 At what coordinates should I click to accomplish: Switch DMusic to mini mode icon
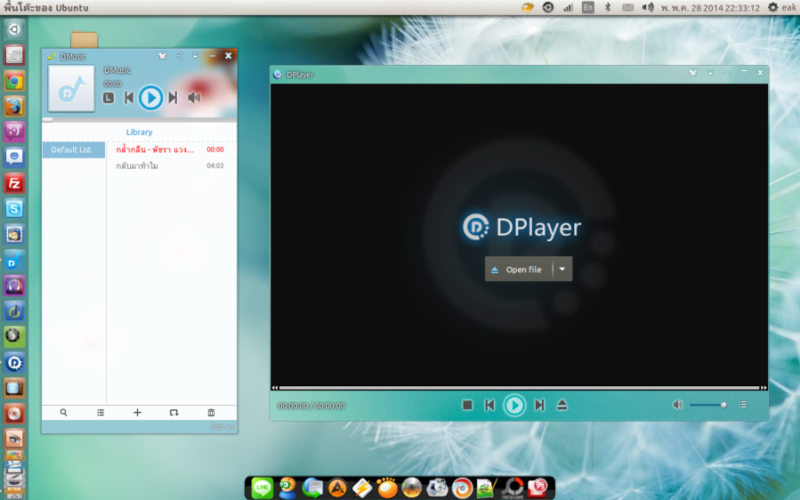click(179, 56)
